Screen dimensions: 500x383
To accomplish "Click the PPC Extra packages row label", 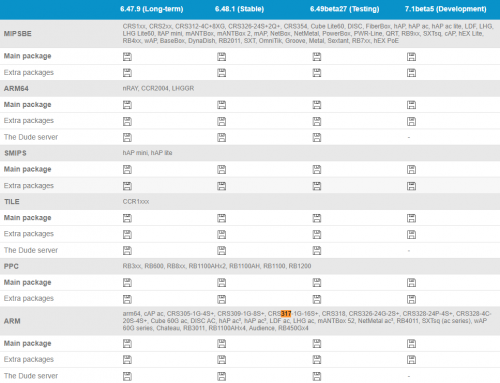I will [x=29, y=298].
